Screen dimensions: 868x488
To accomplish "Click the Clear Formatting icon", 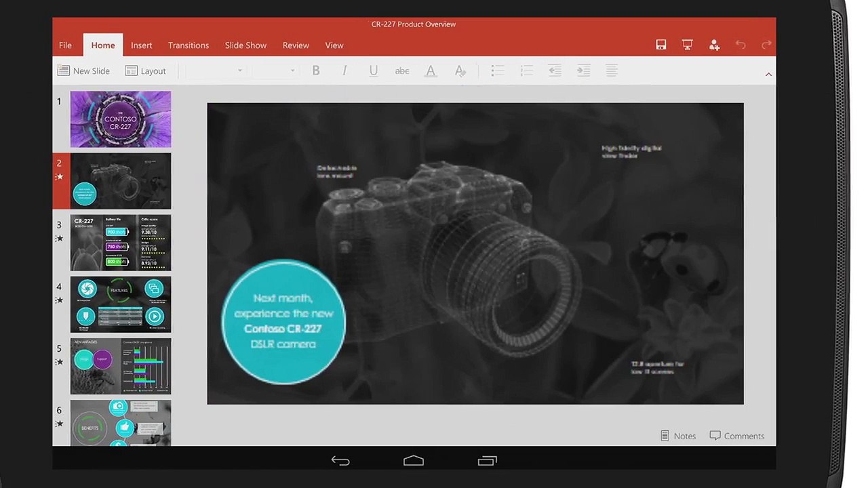I will [x=460, y=70].
